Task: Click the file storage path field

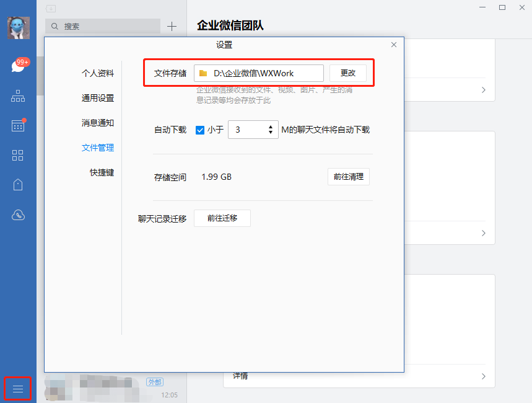Action: point(259,73)
